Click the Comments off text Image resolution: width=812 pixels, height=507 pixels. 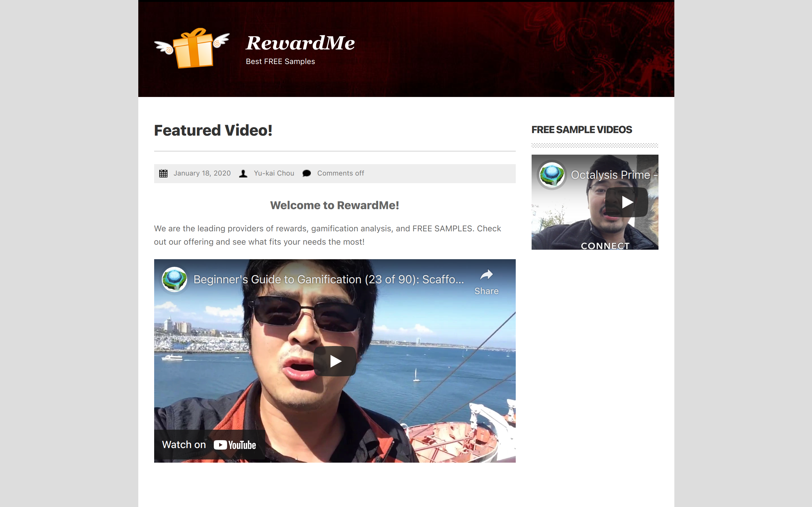click(x=341, y=173)
